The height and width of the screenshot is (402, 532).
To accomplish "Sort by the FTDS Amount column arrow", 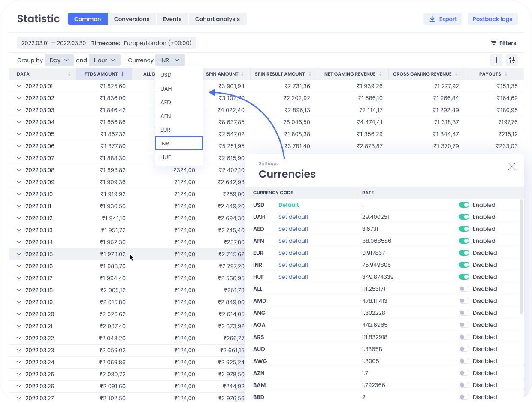I will point(123,74).
